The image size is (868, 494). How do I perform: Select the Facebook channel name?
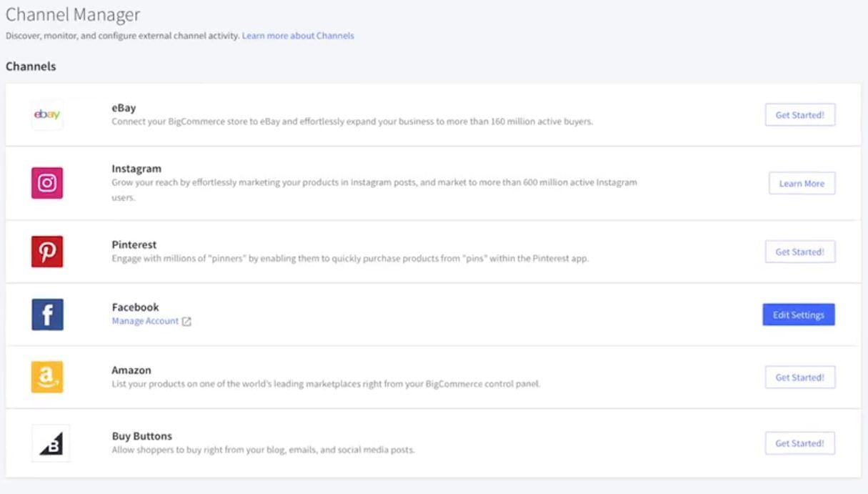click(135, 307)
